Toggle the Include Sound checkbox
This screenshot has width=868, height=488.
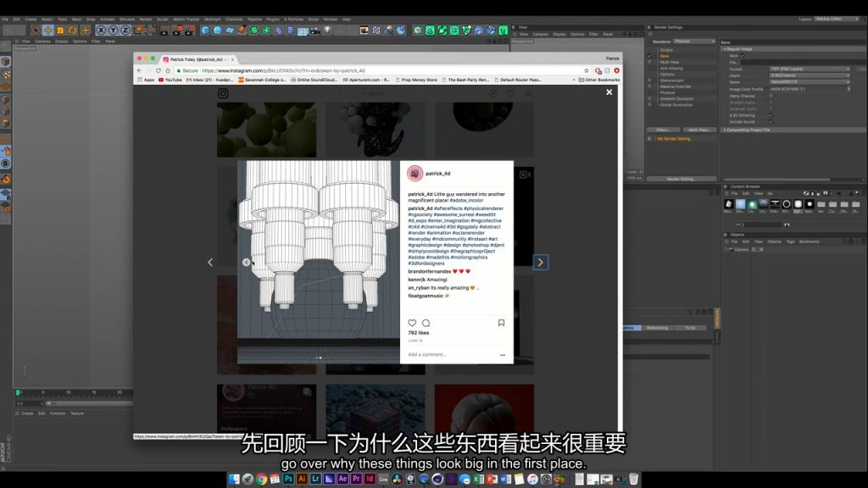771,122
